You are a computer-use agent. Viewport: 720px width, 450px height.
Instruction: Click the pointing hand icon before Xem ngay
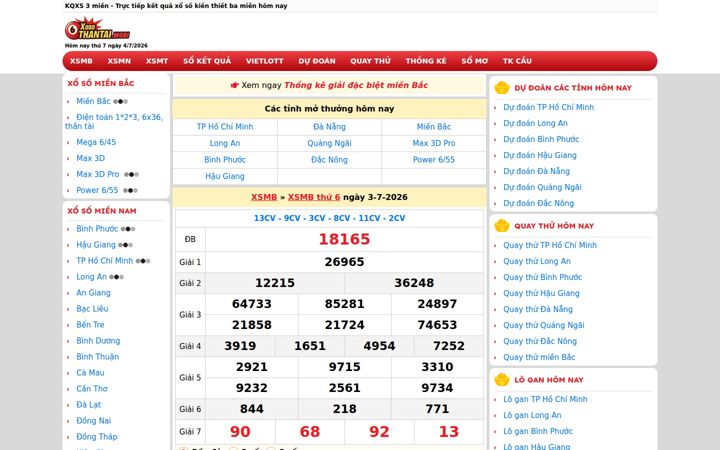pos(235,85)
